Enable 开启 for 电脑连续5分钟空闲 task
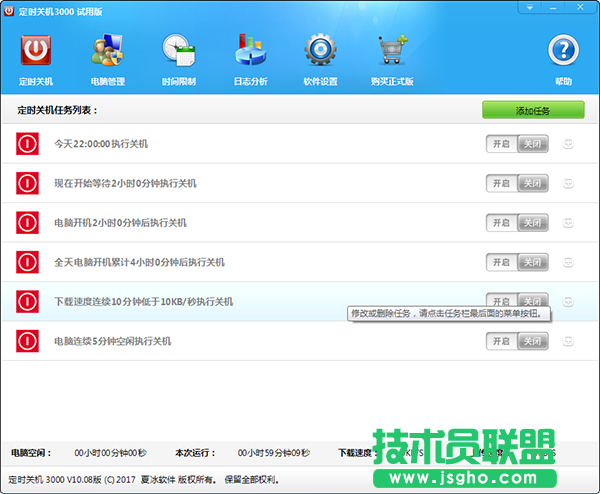 [502, 341]
